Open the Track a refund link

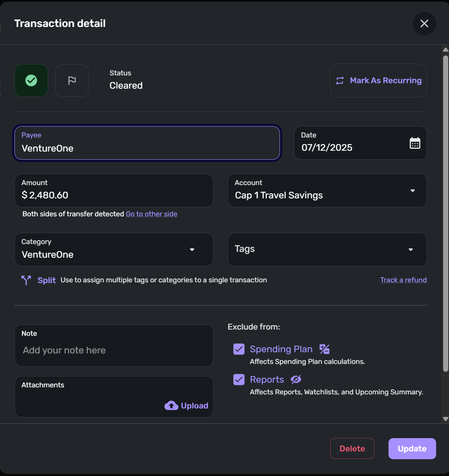tap(403, 280)
